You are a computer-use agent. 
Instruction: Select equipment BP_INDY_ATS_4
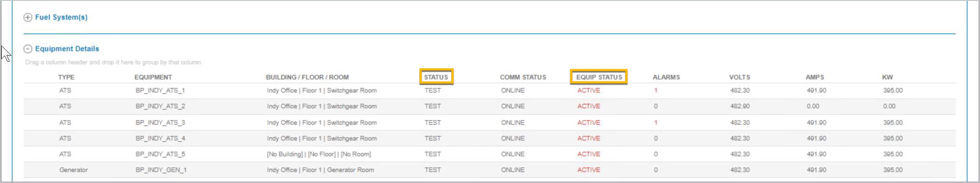(x=160, y=138)
